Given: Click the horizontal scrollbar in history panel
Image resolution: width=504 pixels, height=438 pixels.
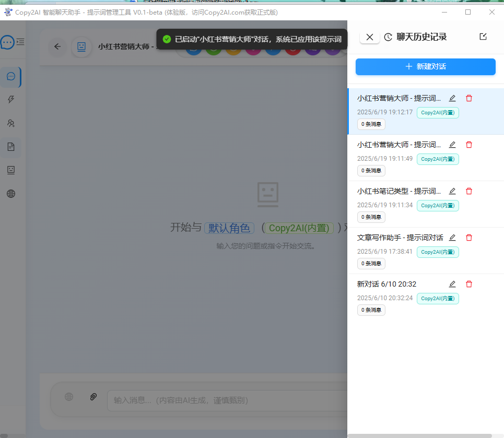Looking at the screenshot, I should 420,436.
